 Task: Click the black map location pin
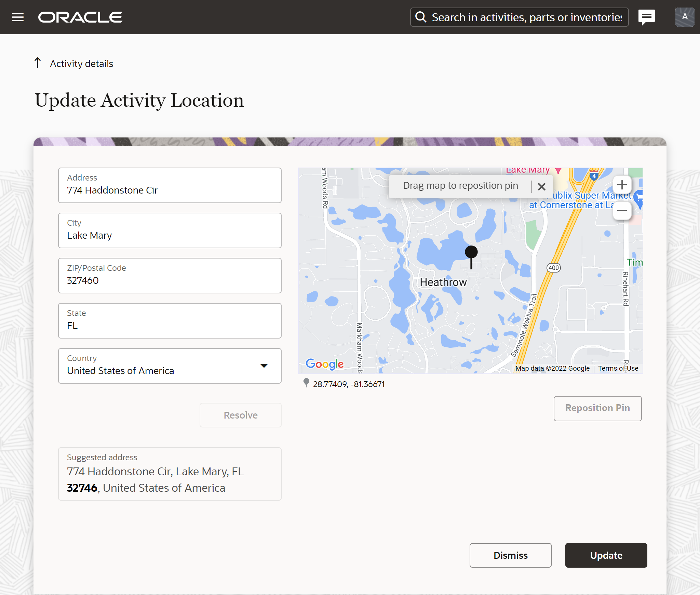pyautogui.click(x=471, y=254)
